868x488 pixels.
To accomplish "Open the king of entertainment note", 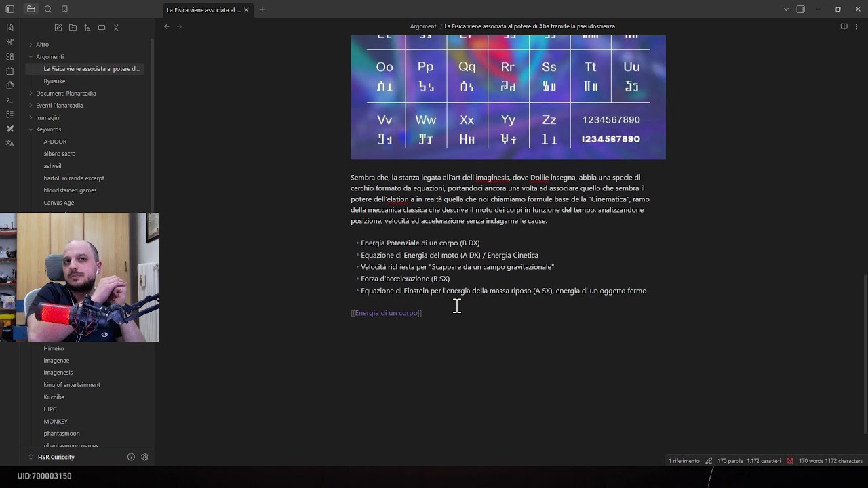I will tap(72, 385).
